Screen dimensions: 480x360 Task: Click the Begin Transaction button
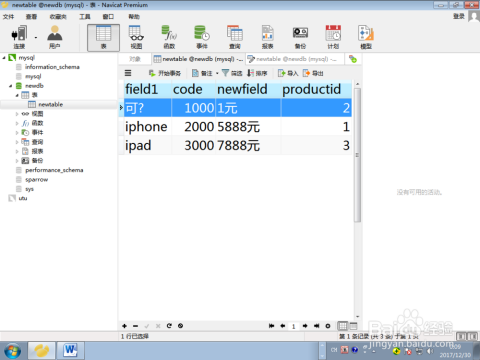[165, 73]
